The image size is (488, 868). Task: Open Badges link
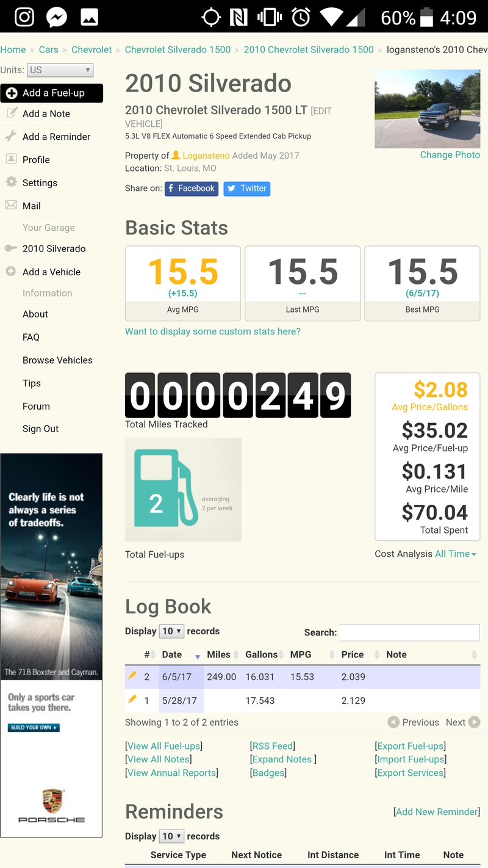click(268, 773)
